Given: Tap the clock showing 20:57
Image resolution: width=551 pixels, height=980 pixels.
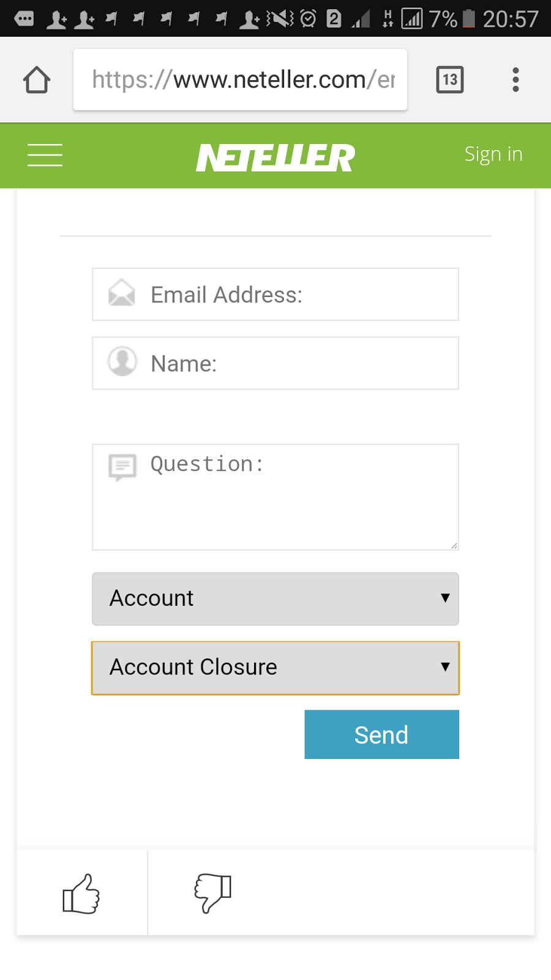Looking at the screenshot, I should (511, 19).
